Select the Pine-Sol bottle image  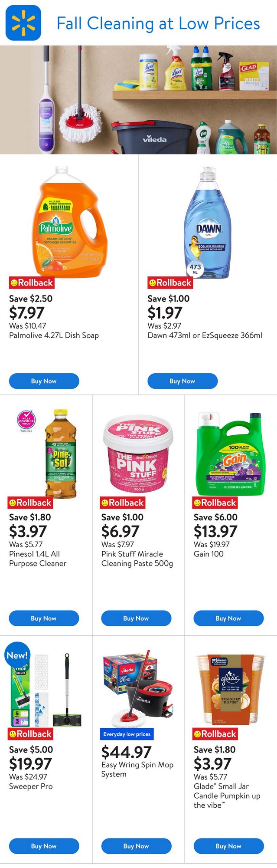click(x=61, y=454)
